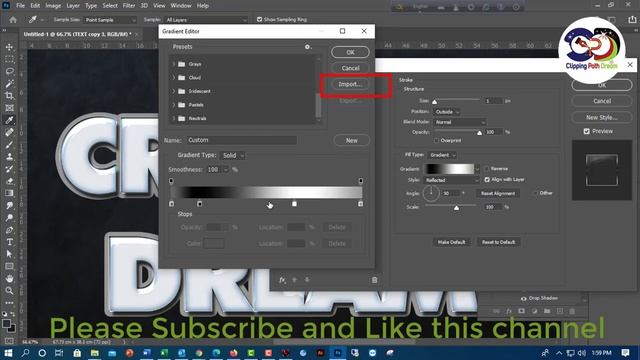Select the Crop tool
640x360 pixels.
click(9, 96)
